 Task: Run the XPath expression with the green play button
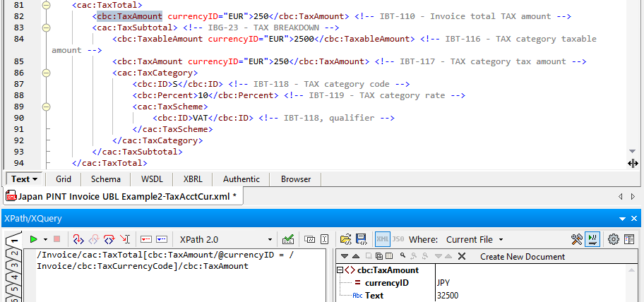(x=34, y=239)
